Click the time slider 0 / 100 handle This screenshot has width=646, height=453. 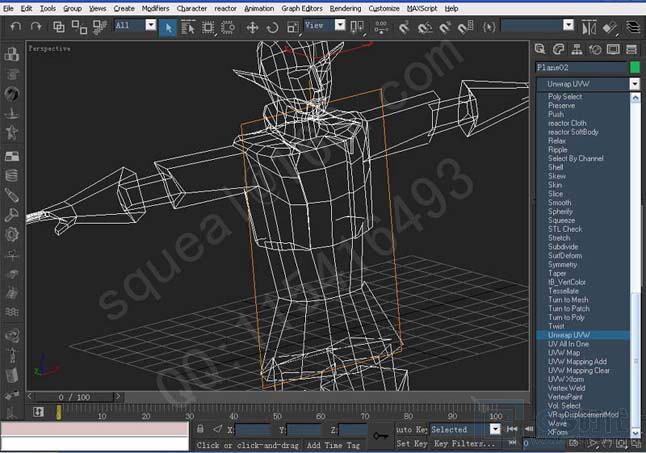pyautogui.click(x=74, y=397)
